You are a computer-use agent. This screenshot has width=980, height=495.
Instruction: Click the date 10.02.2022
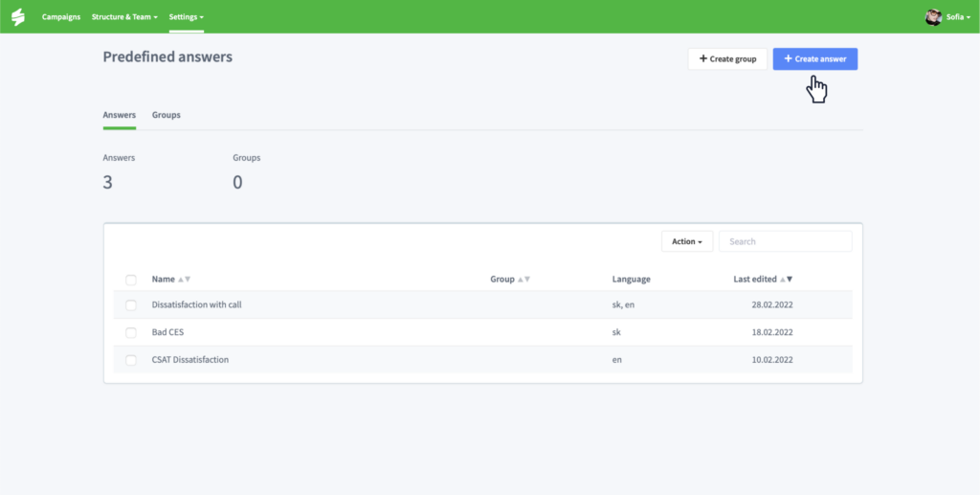pos(772,360)
